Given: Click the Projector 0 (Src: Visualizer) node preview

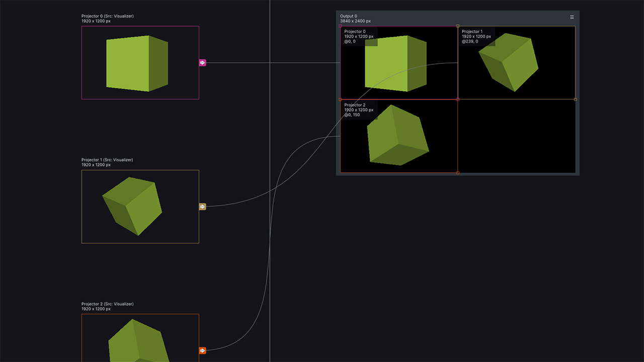Looking at the screenshot, I should click(x=140, y=62).
